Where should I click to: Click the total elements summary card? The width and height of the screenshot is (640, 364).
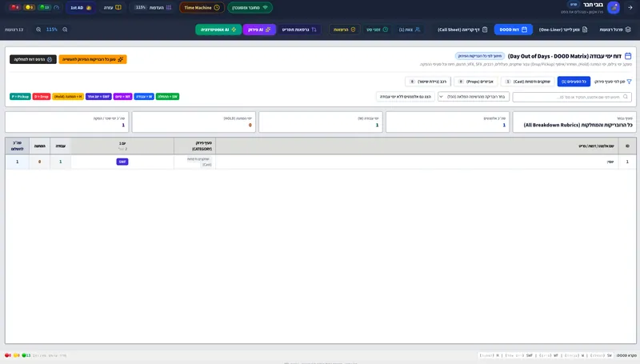tap(447, 122)
